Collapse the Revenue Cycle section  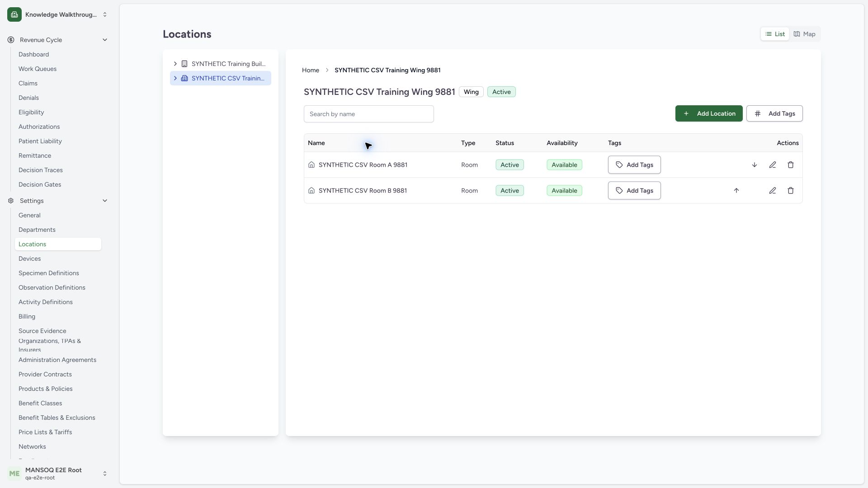[105, 40]
